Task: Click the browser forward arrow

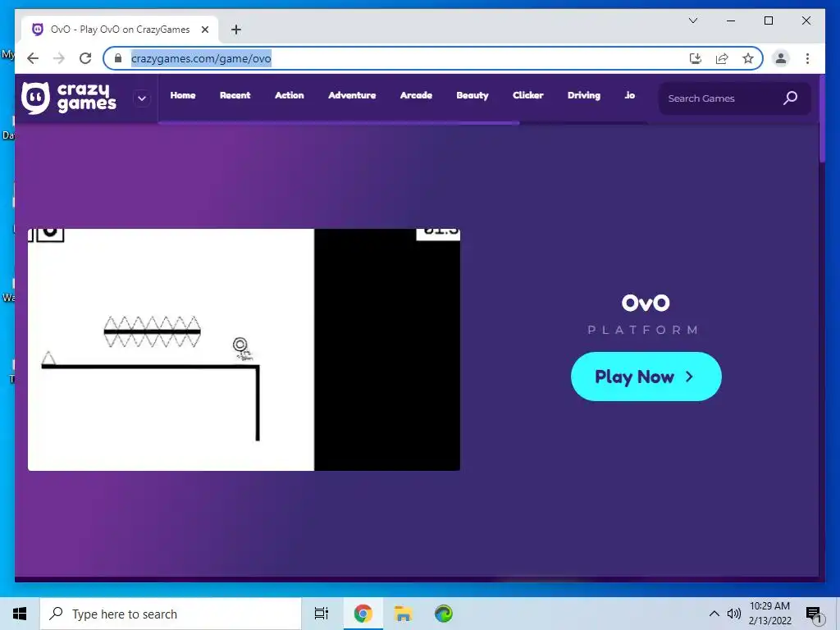Action: point(59,58)
